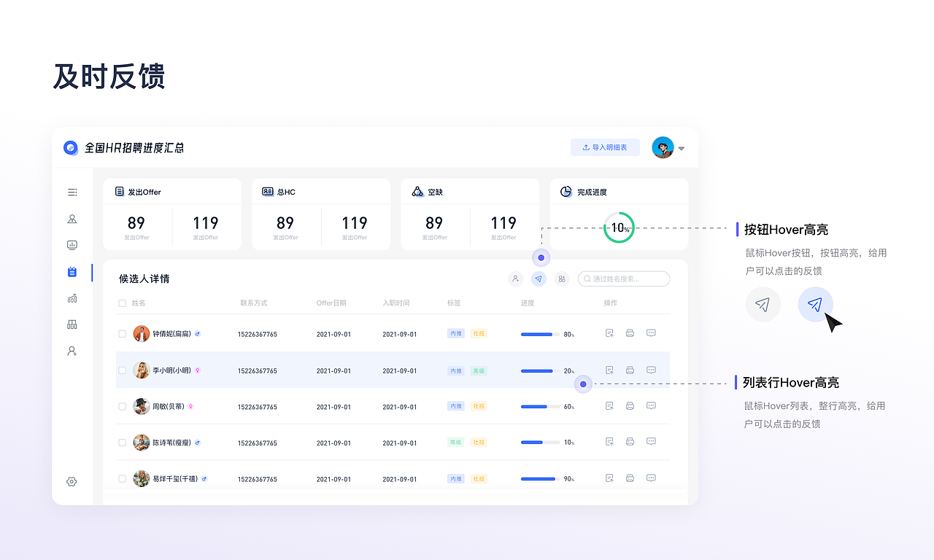Click the name 陈诗苇(瘦瘦)
Viewport: 934px width, 560px height.
point(171,443)
